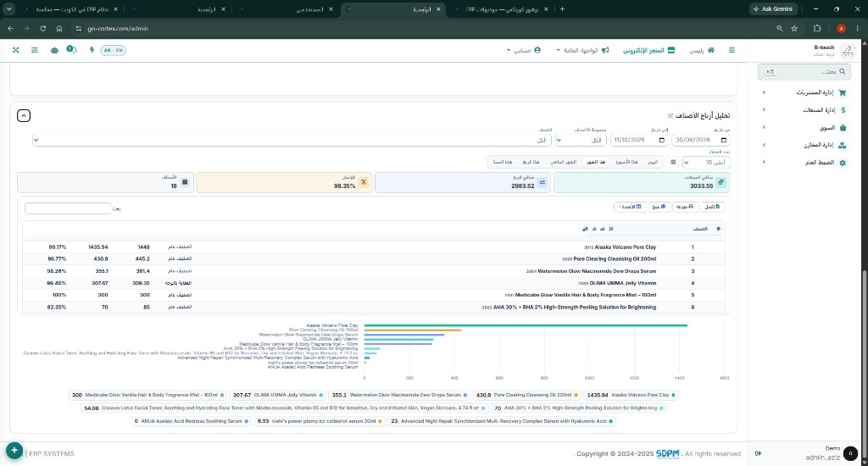
Task: Open the item (الصنف) selection dropdown
Action: [x=292, y=140]
